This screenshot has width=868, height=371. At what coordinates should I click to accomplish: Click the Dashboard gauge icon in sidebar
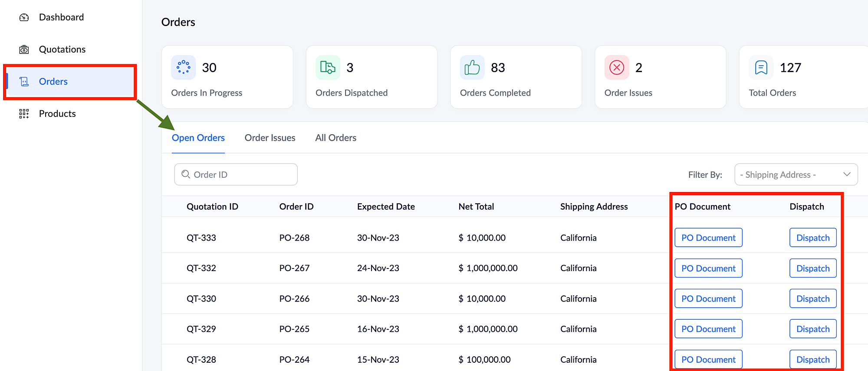pos(24,17)
